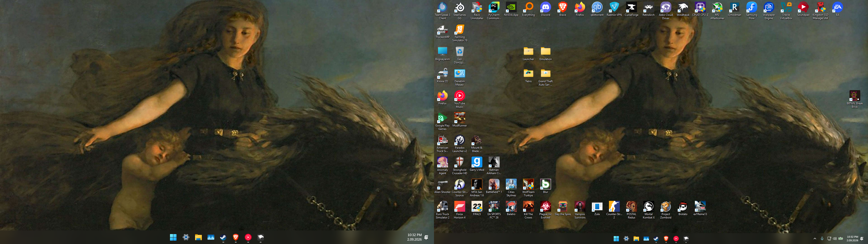Viewport: 868px width, 244px height.
Task: Open CPUID CPU-Z shortcut
Action: point(700,9)
